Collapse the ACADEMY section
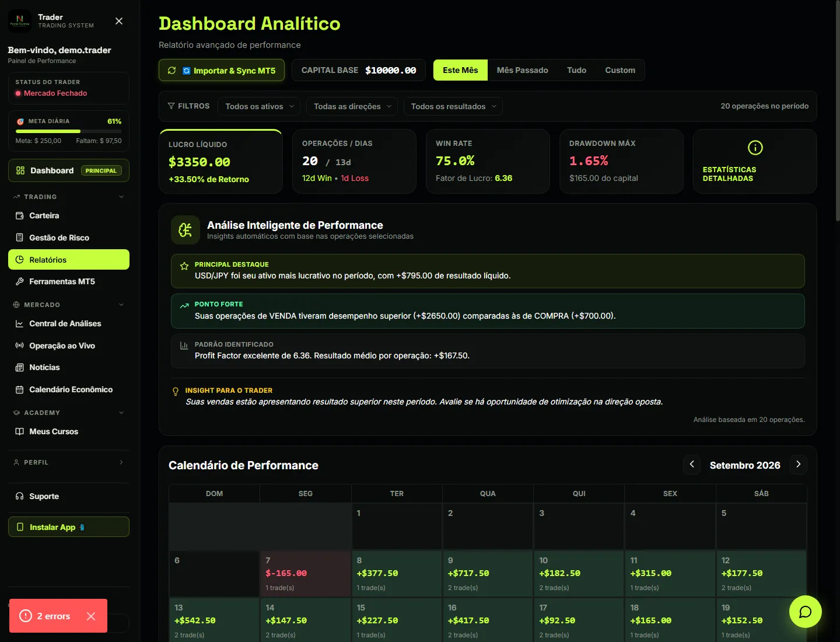Screen dimensions: 840x642 (121, 413)
